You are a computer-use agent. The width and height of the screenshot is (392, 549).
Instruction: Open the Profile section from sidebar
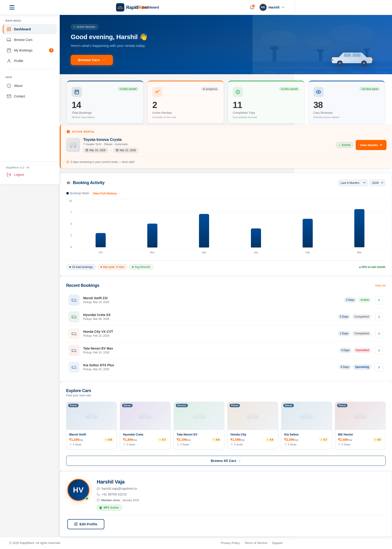pyautogui.click(x=18, y=61)
